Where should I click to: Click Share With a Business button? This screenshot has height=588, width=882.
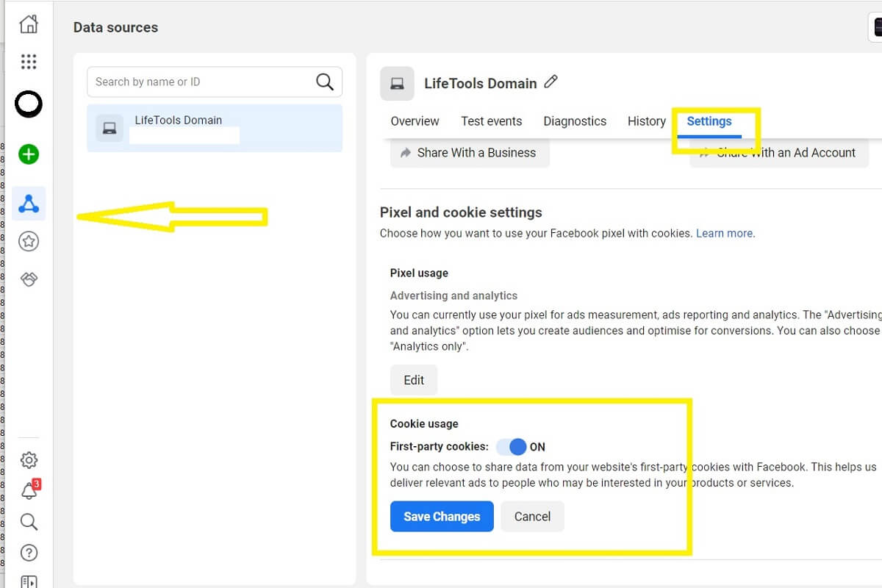point(470,153)
